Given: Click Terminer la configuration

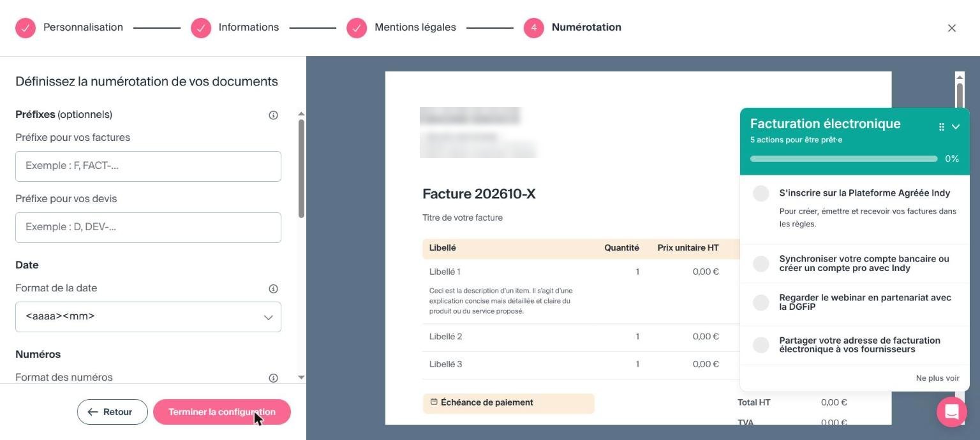Looking at the screenshot, I should tap(222, 412).
